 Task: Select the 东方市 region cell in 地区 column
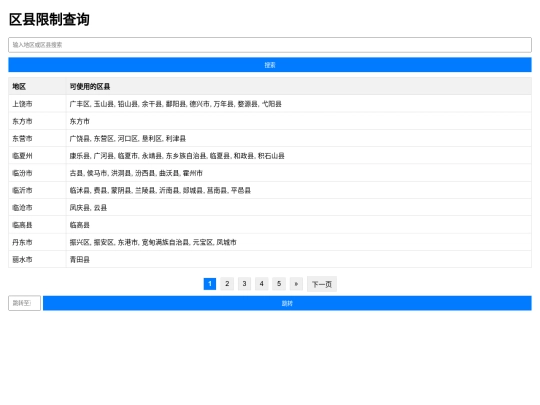(x=37, y=121)
